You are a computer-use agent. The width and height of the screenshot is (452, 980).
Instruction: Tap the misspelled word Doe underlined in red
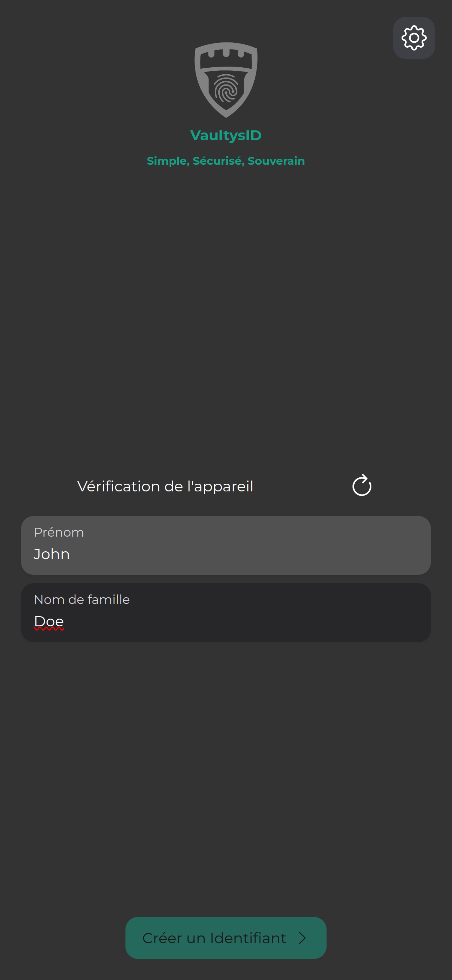(48, 621)
